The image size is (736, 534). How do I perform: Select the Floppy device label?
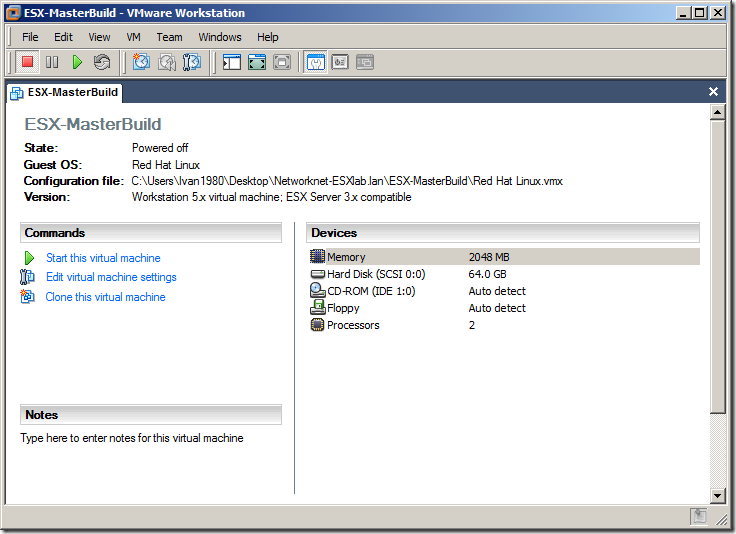[x=343, y=308]
